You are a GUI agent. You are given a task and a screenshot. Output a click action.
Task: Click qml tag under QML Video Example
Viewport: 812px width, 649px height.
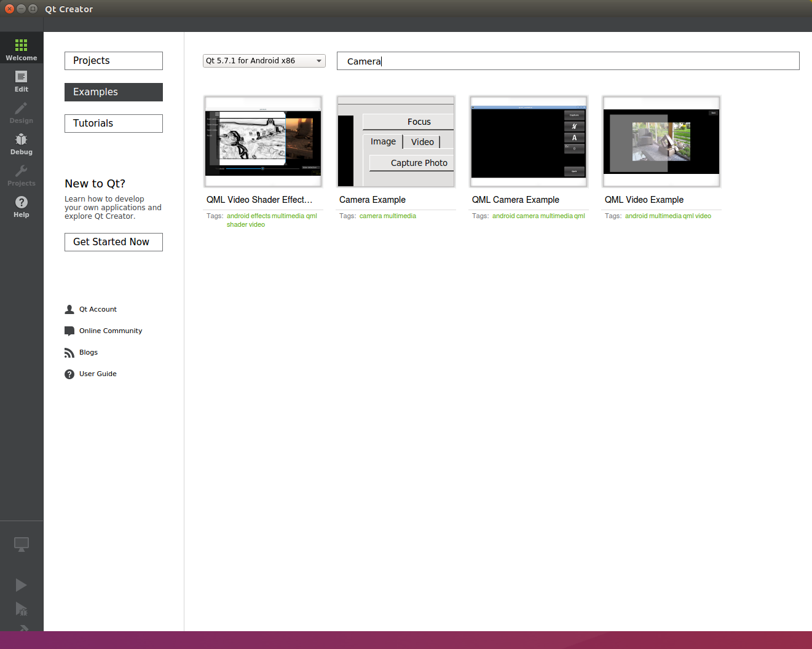coord(688,216)
